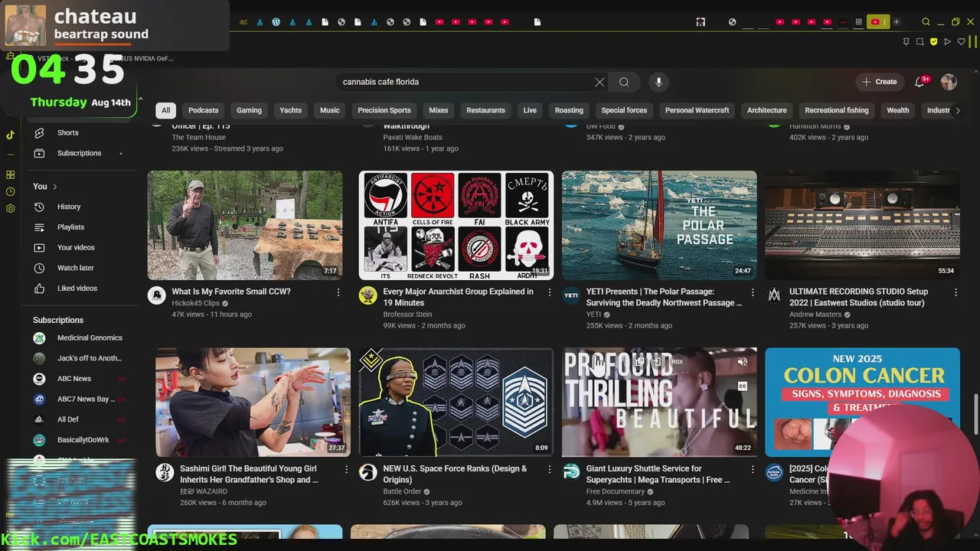The width and height of the screenshot is (980, 551).
Task: Click the Battle Order channel avatar
Action: [367, 472]
